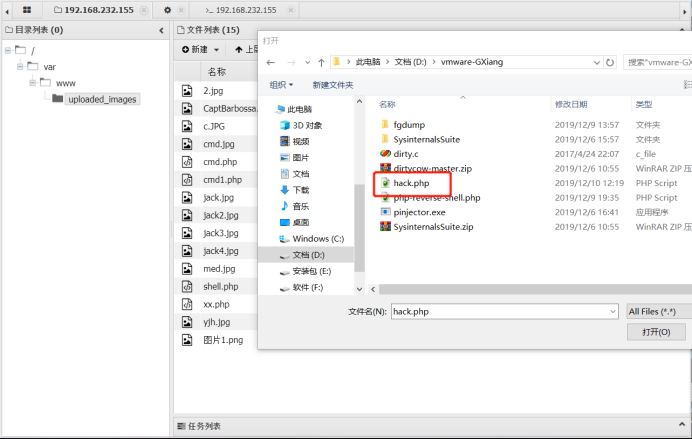The width and height of the screenshot is (692, 439).
Task: Go back in the open dialog
Action: pyautogui.click(x=271, y=62)
